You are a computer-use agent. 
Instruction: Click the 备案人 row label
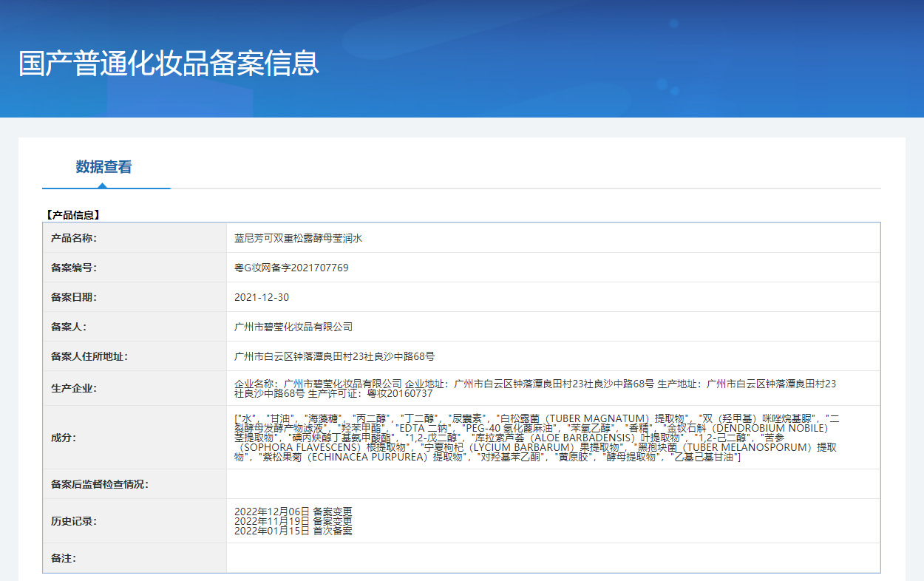(69, 327)
